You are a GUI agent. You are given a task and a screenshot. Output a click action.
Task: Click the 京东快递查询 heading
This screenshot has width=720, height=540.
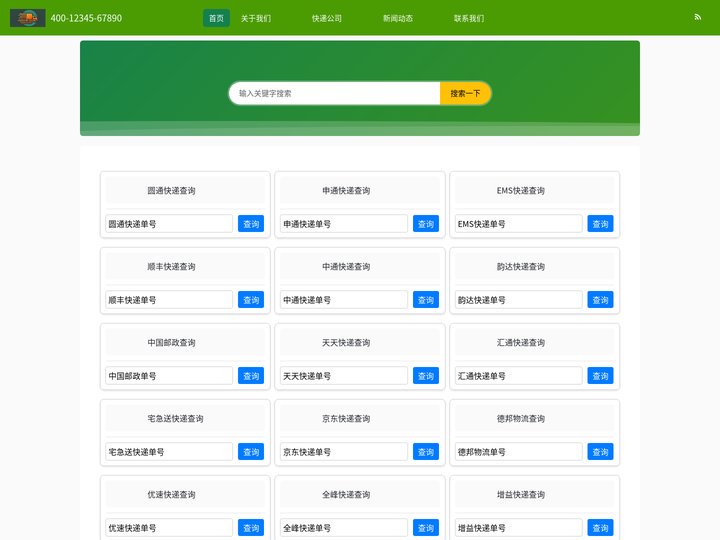[x=346, y=419]
